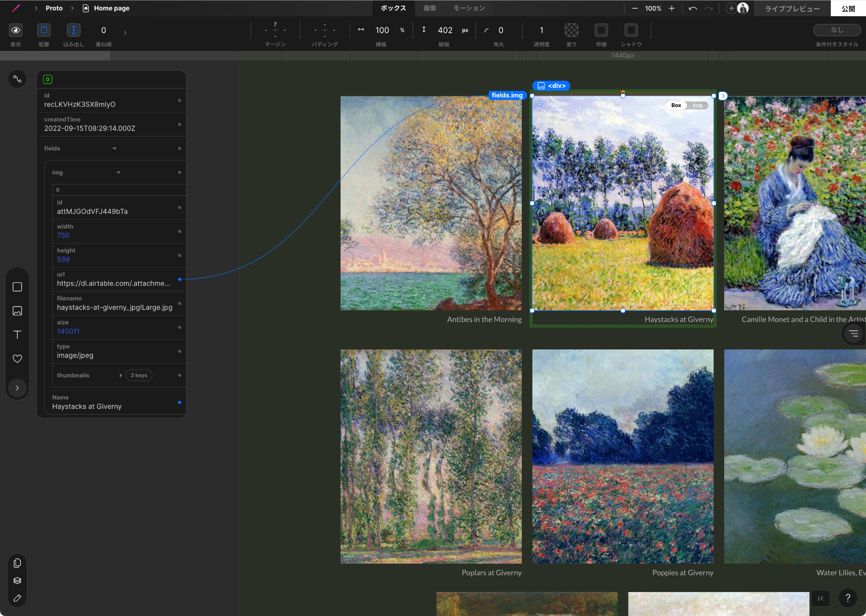Open the 枠線 border swatch
The image size is (866, 616).
601,30
